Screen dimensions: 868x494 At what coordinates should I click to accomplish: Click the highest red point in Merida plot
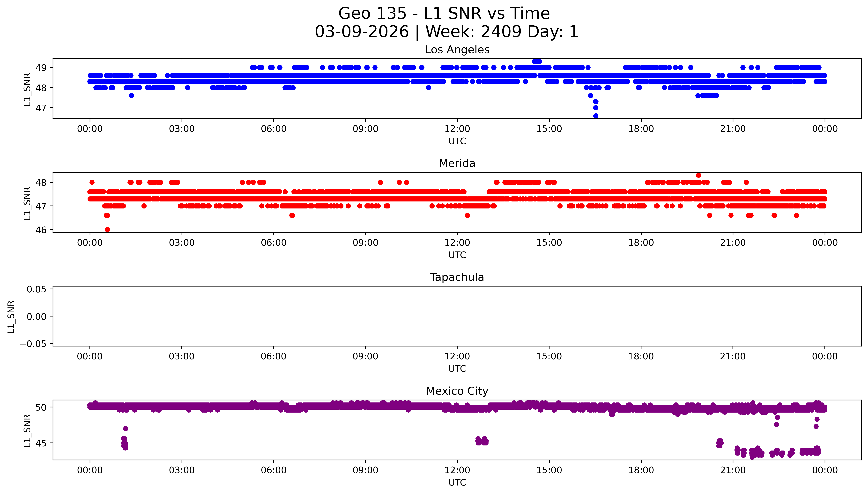tap(698, 175)
